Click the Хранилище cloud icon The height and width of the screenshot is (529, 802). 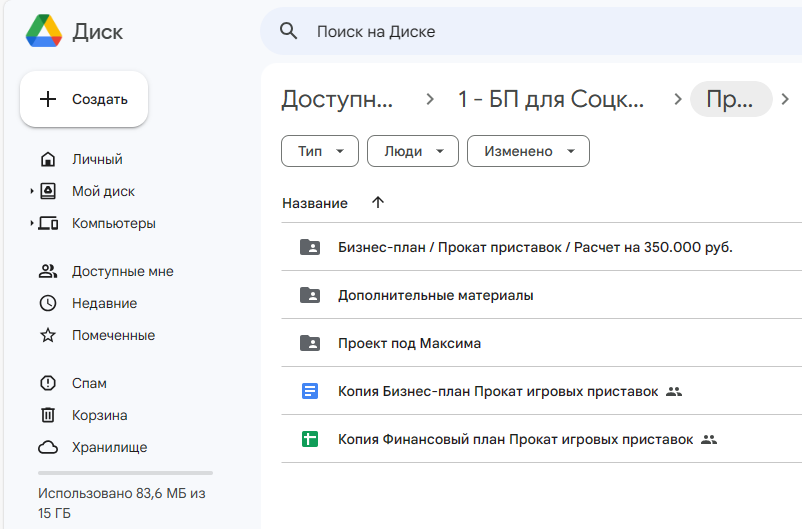point(48,448)
